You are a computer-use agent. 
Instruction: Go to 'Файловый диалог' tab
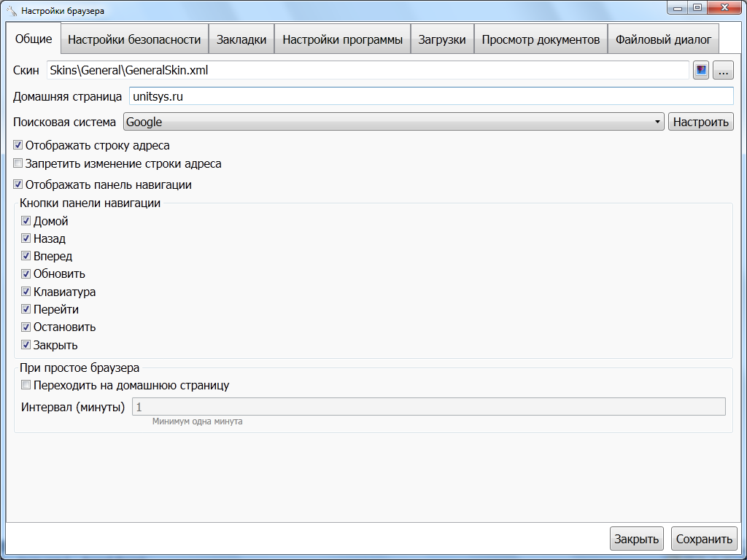tap(663, 40)
